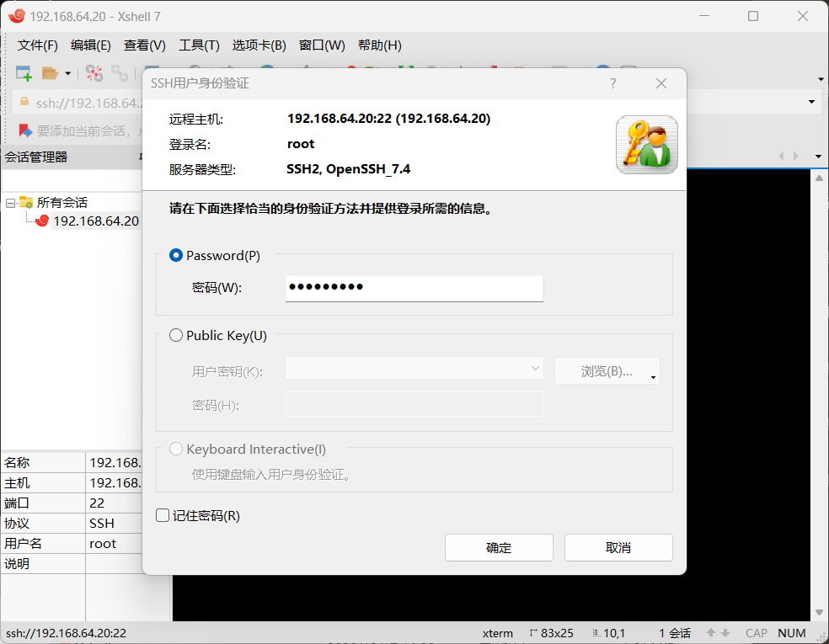Click 确定 to confirm login
The image size is (829, 644).
coord(499,547)
